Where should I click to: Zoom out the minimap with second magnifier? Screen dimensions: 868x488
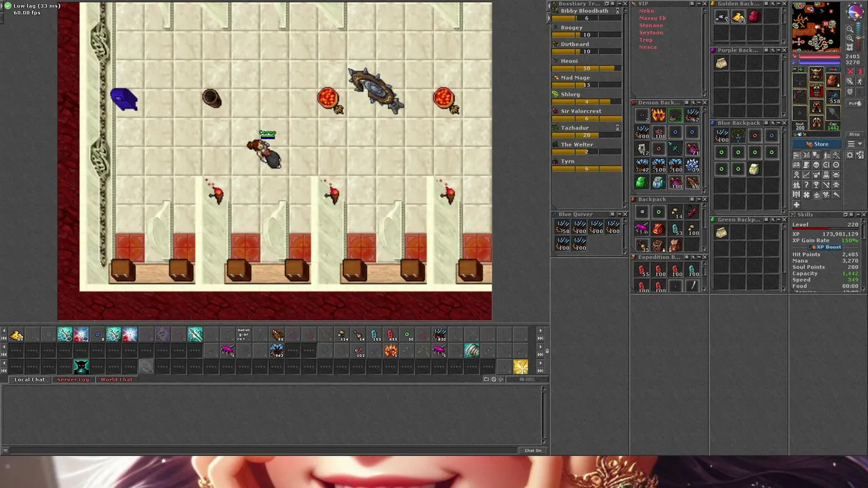[x=850, y=38]
